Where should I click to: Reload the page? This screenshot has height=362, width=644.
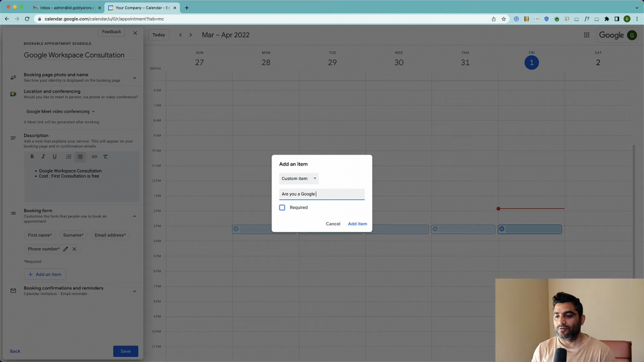point(27,19)
